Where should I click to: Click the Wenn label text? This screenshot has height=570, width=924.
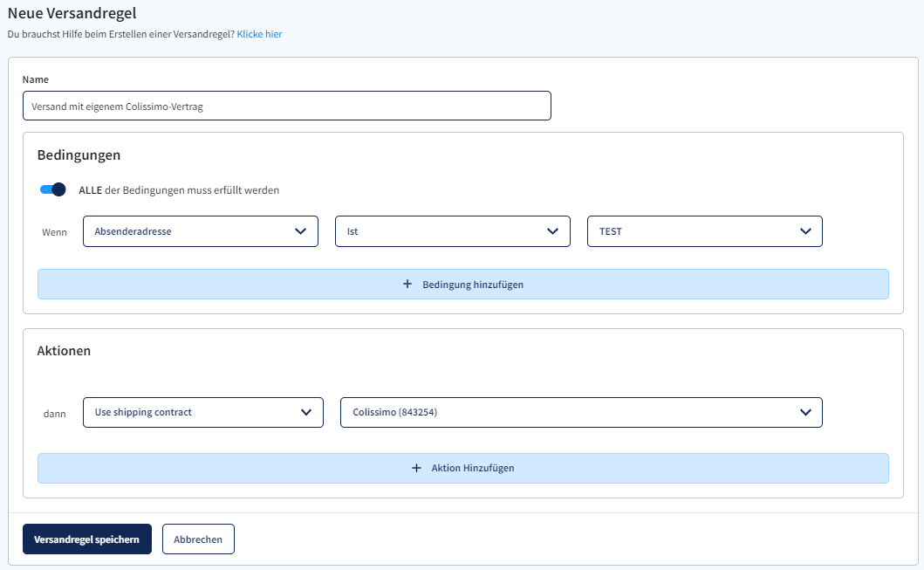[x=54, y=232]
